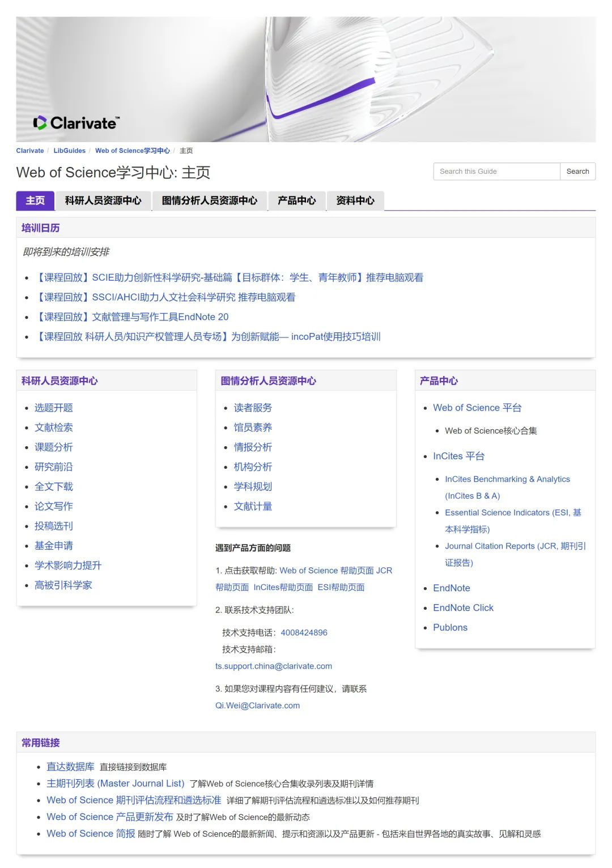Open the Clarivate breadcrumb link

pyautogui.click(x=30, y=151)
